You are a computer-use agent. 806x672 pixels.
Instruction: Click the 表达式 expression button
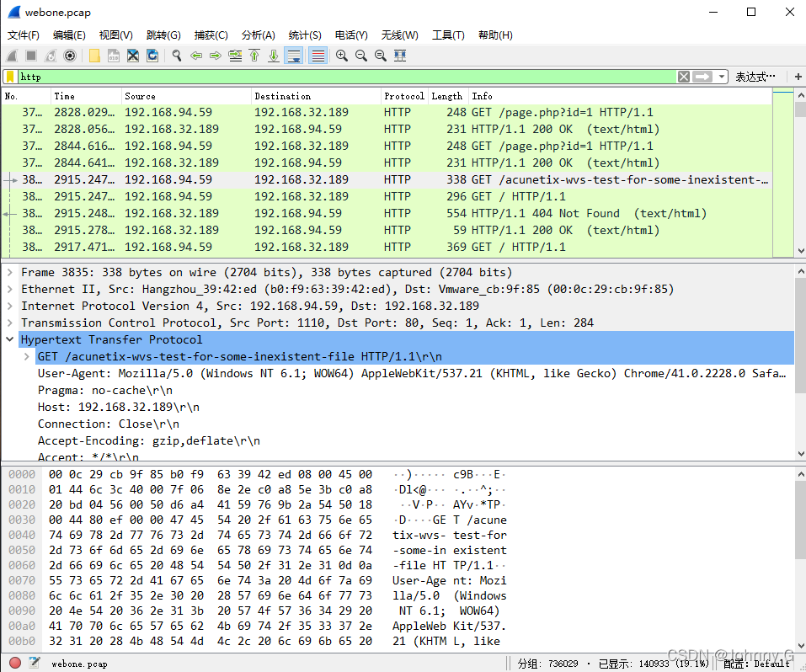point(755,77)
